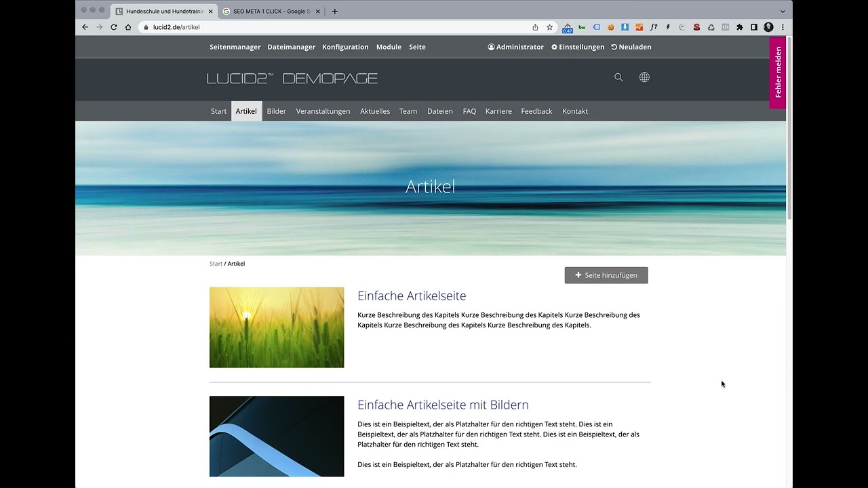The width and height of the screenshot is (868, 488).
Task: Click the site lock icon in address bar
Action: [x=145, y=27]
